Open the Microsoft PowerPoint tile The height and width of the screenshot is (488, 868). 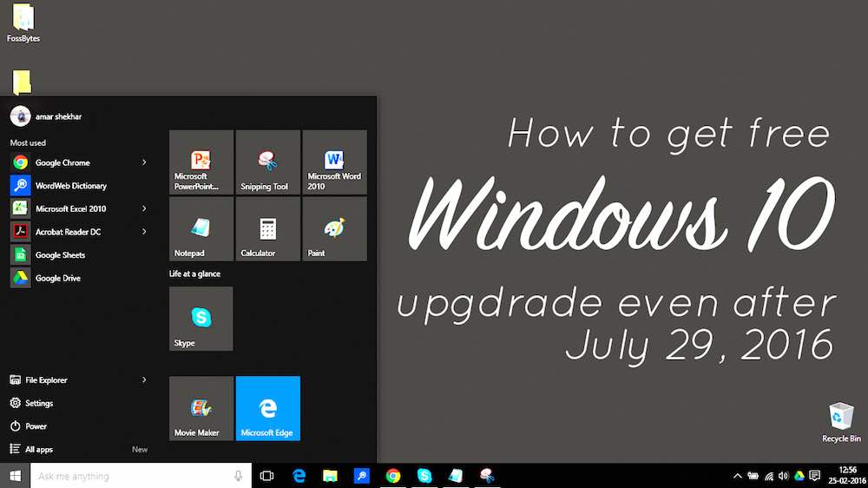click(x=201, y=162)
